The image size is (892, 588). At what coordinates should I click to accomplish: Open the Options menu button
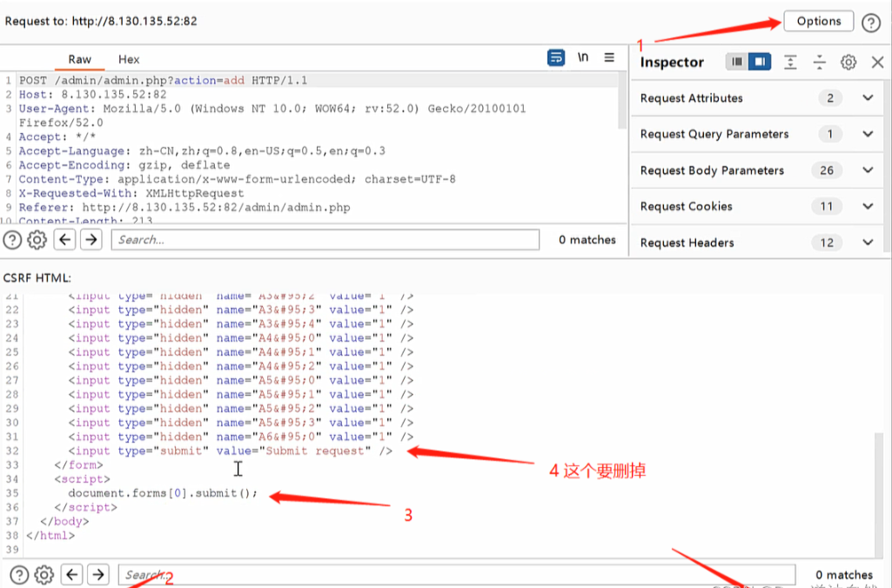coord(819,21)
